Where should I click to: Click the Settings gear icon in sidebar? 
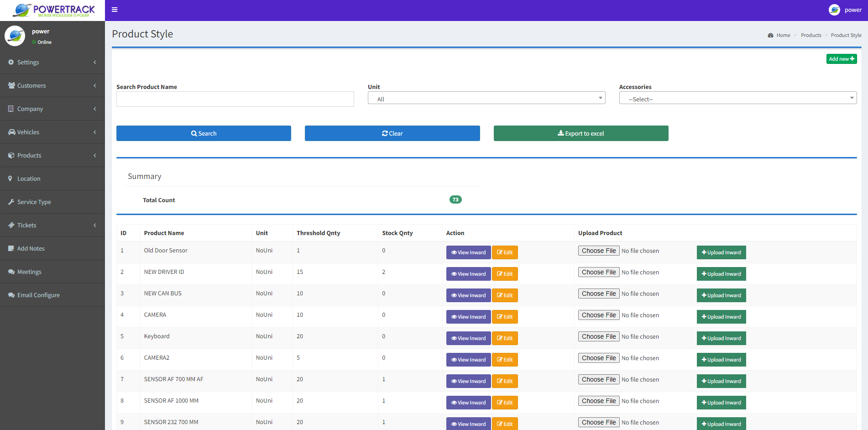point(11,62)
